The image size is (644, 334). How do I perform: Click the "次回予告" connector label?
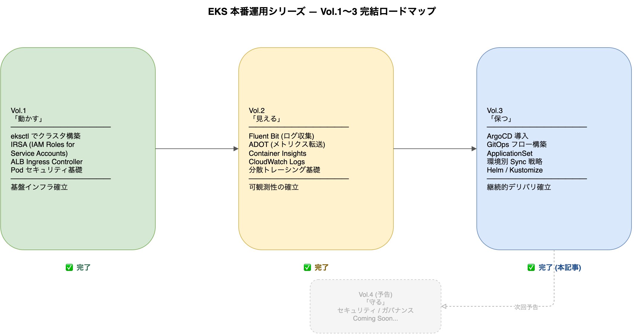(x=526, y=307)
